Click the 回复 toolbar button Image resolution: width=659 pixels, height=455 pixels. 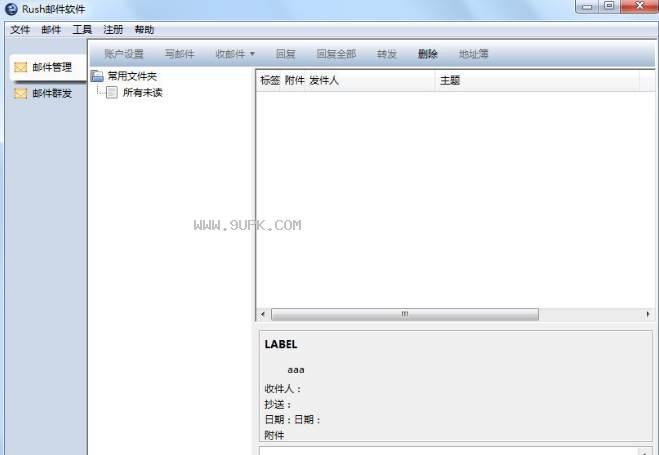point(286,54)
